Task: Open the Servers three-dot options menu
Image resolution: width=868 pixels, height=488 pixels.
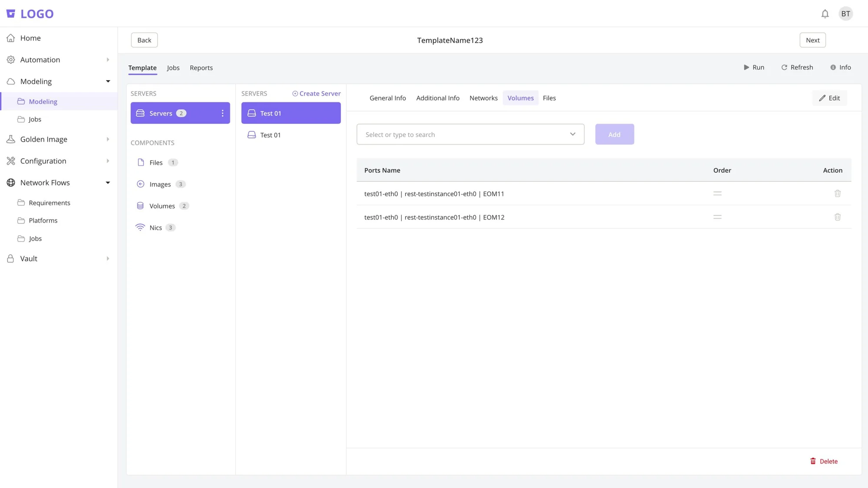Action: [223, 113]
